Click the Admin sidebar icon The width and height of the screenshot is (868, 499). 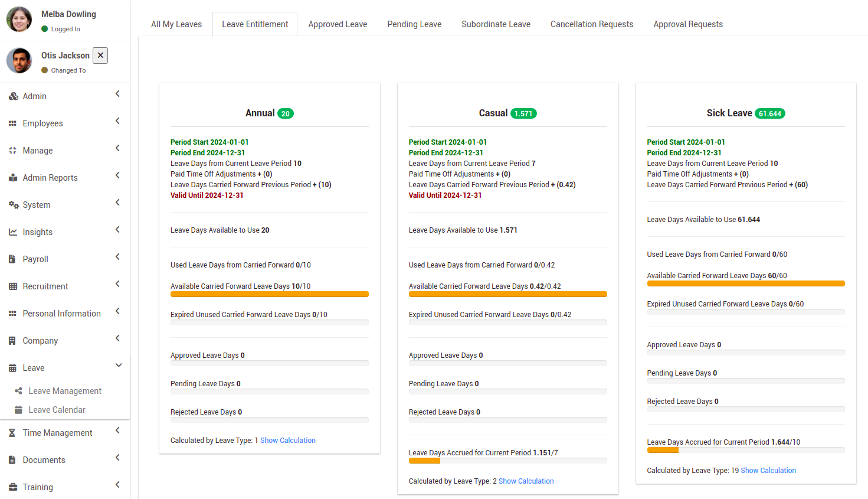[x=13, y=96]
